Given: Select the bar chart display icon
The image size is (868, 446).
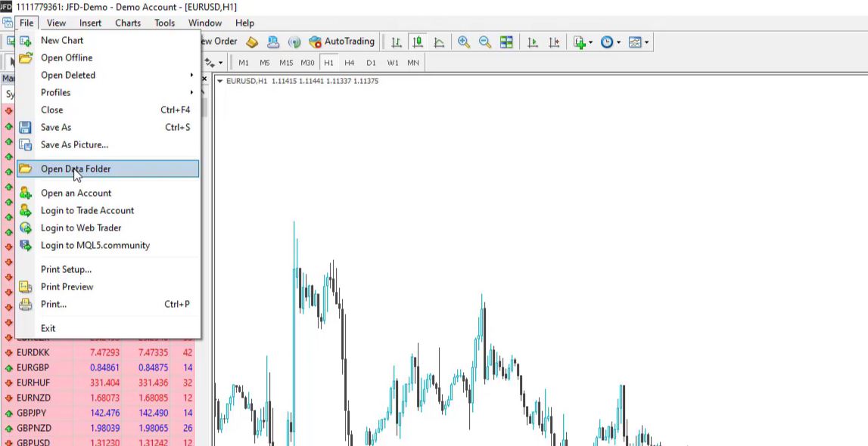Looking at the screenshot, I should [396, 42].
